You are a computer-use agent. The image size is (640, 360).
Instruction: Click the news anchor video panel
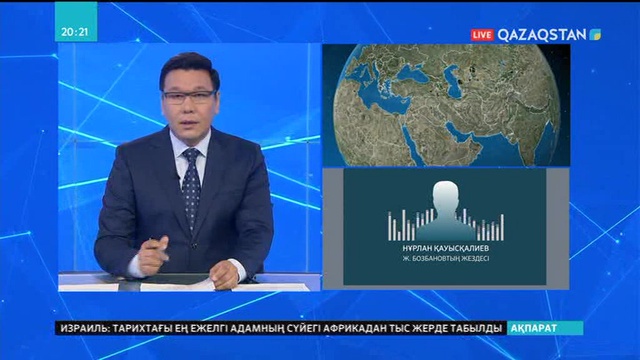tap(189, 167)
